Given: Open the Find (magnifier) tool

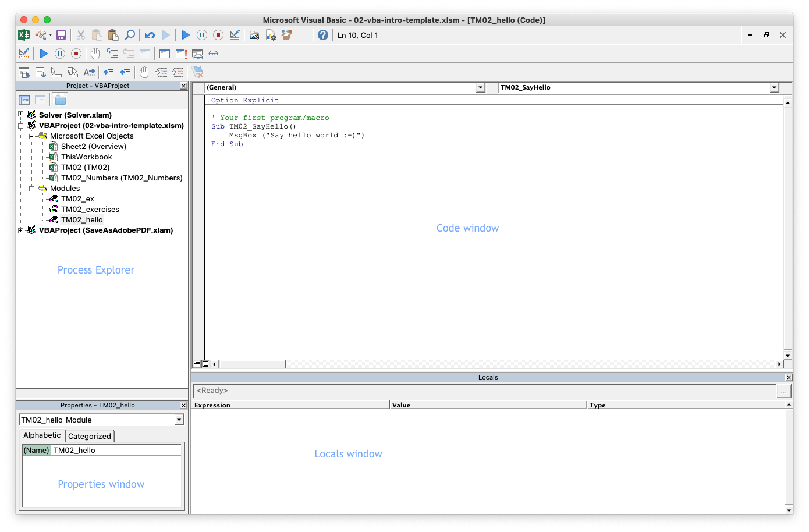Looking at the screenshot, I should 129,35.
